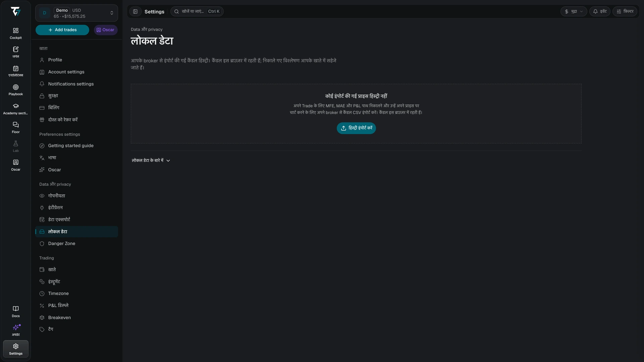Open गोपनीयता privacy settings
The width and height of the screenshot is (644, 362).
76,196
